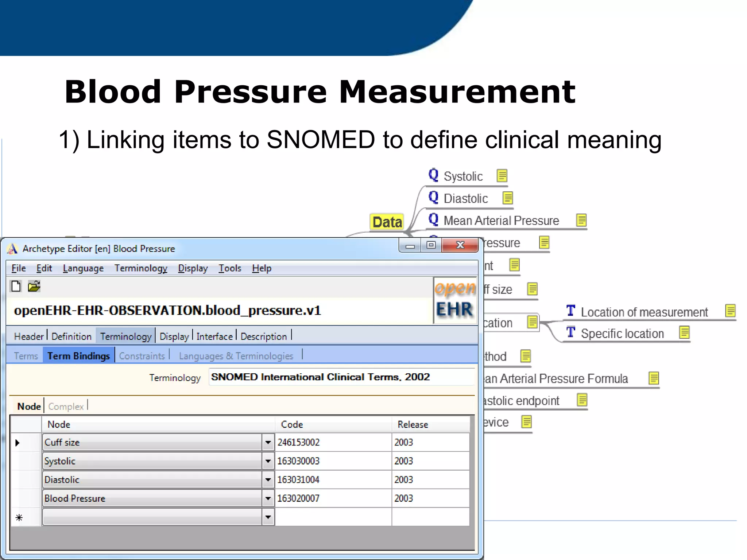Click the New archetype document icon
747x560 pixels.
point(16,286)
